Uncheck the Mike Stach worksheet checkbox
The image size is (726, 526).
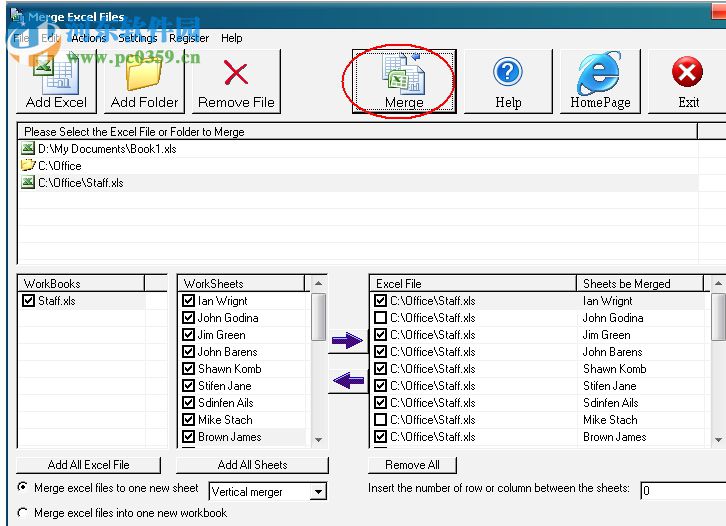tap(188, 420)
